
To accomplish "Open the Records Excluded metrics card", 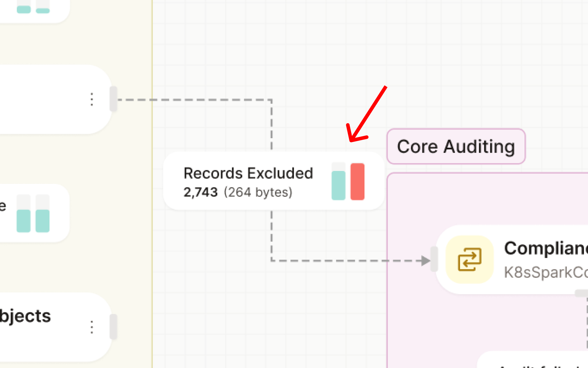I will [x=274, y=181].
